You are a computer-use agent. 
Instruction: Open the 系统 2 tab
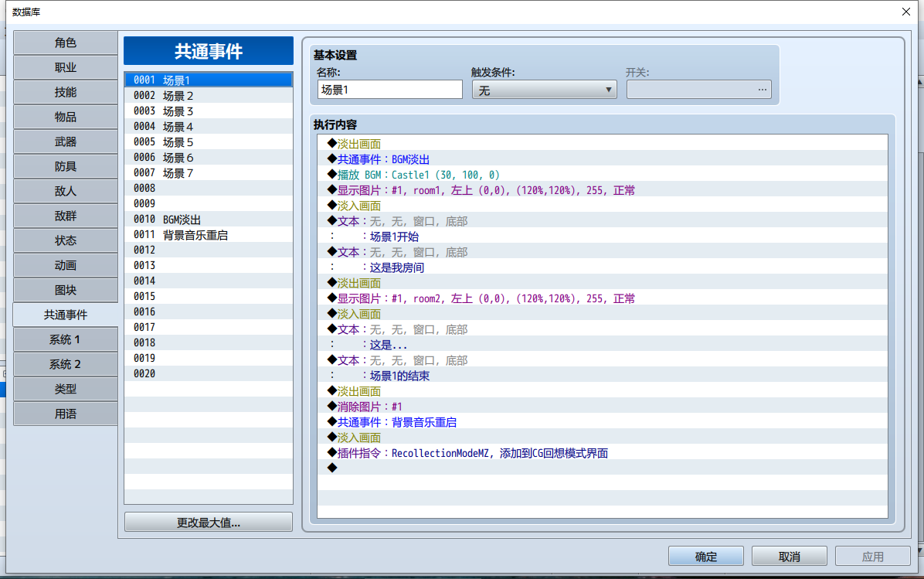click(x=66, y=365)
